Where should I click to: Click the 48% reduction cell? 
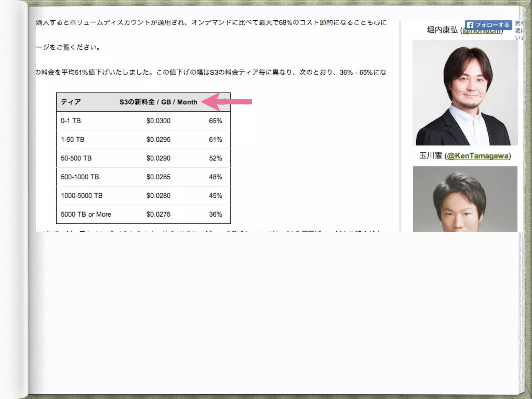pos(215,177)
